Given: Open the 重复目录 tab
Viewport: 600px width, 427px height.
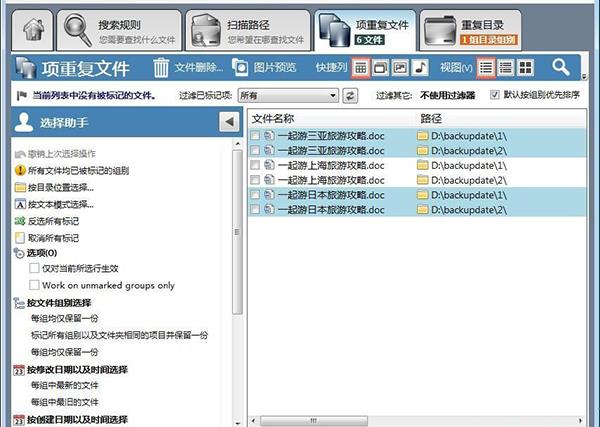Looking at the screenshot, I should tap(471, 30).
